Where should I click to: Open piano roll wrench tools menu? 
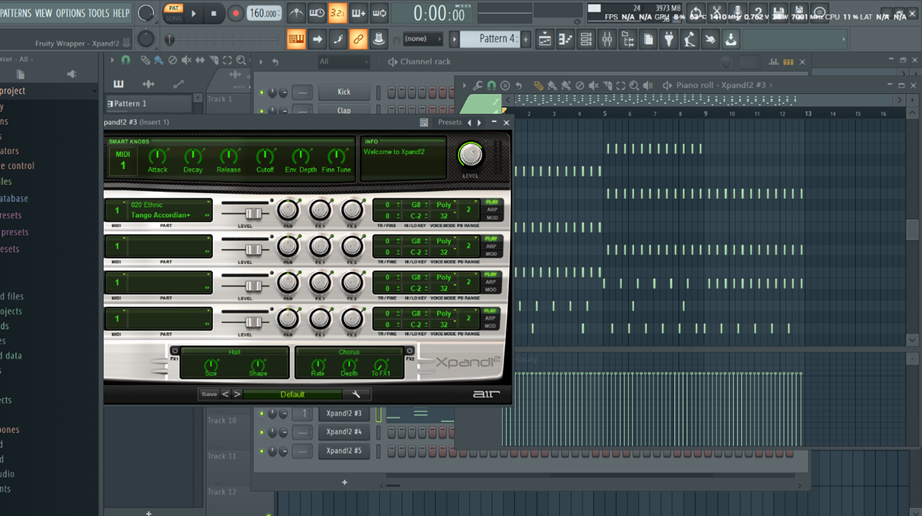pyautogui.click(x=477, y=85)
